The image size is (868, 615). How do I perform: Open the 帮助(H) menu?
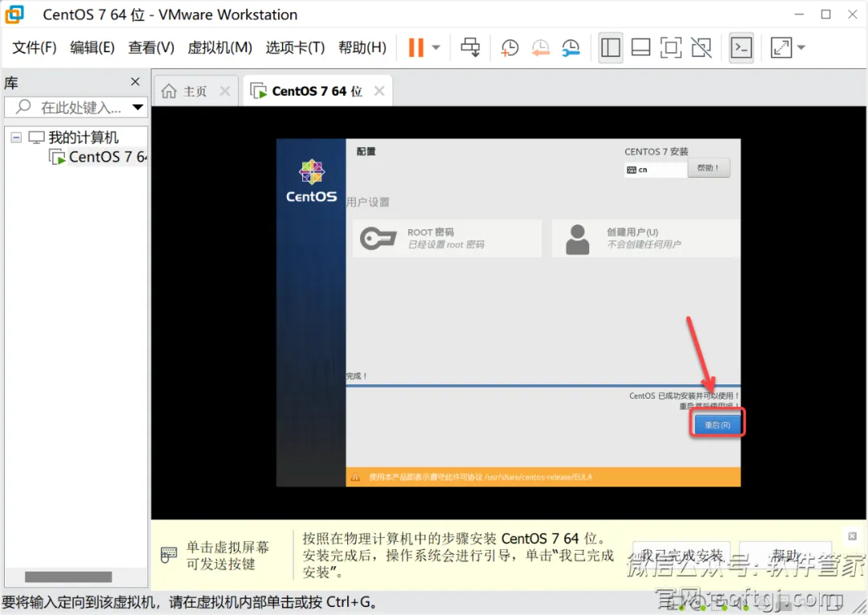tap(362, 47)
